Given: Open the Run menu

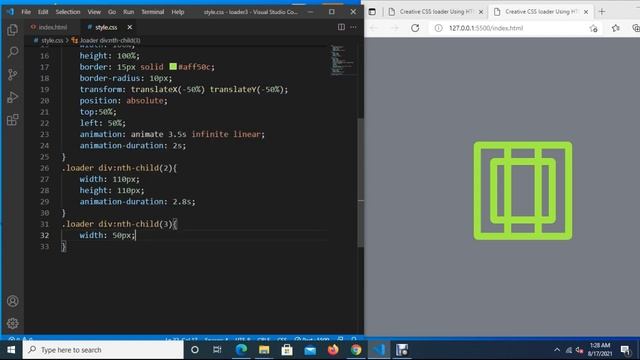Looking at the screenshot, I should (129, 12).
